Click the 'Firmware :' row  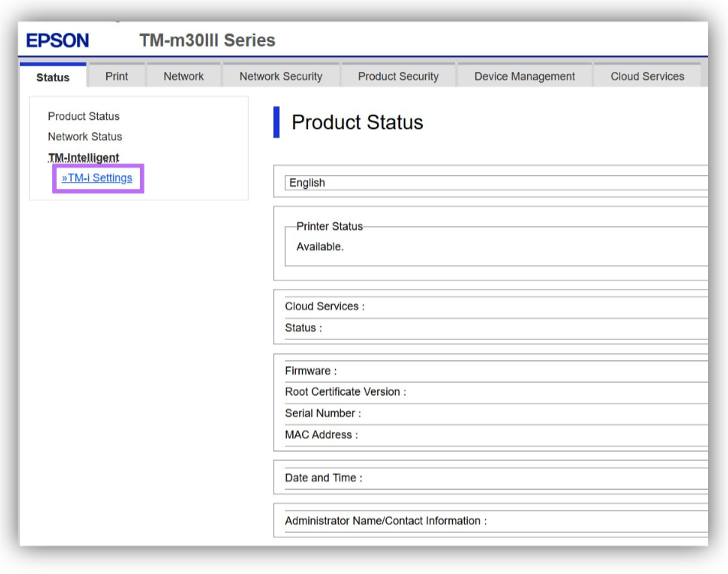point(496,371)
